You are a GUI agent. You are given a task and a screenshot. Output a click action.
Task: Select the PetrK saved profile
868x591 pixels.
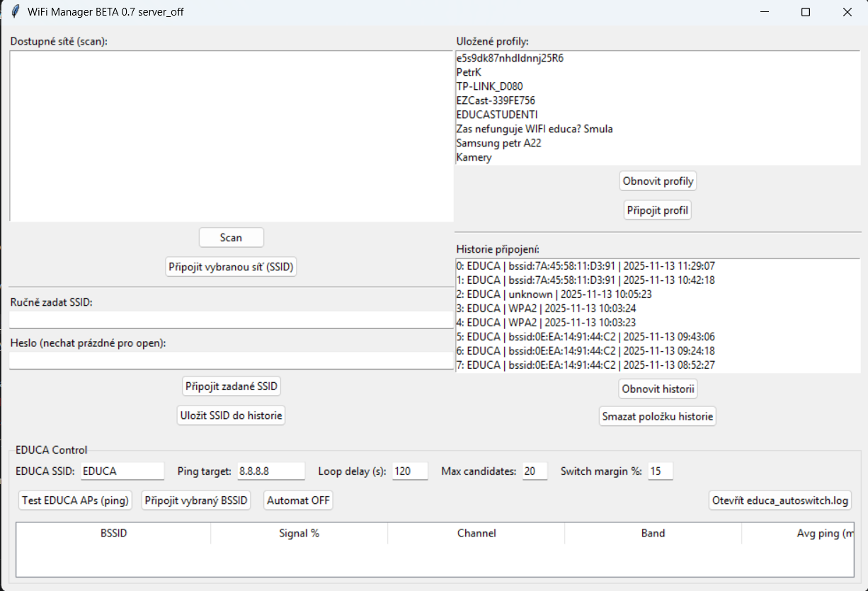pos(658,72)
